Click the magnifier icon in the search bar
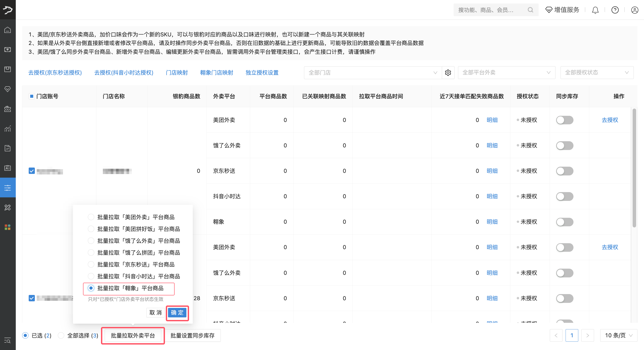 click(x=531, y=10)
